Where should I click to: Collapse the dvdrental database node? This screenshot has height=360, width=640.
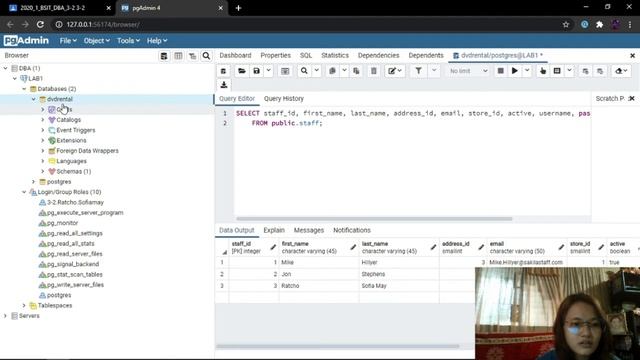click(33, 99)
